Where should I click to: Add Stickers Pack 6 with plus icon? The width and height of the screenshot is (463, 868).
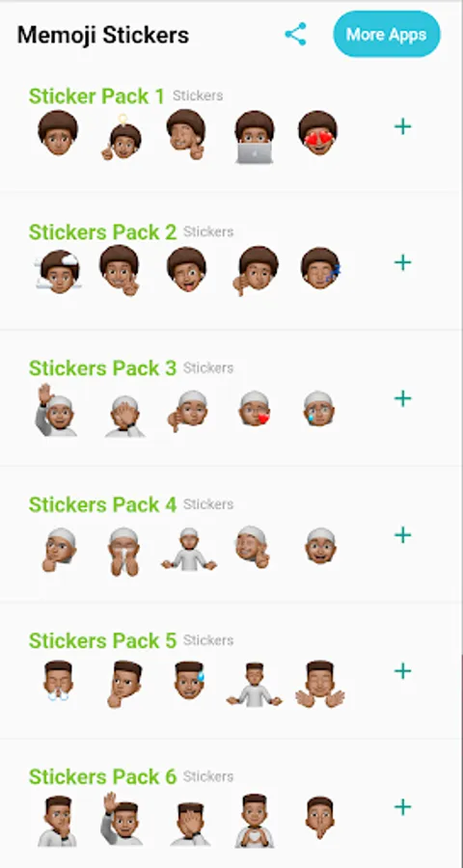[402, 807]
